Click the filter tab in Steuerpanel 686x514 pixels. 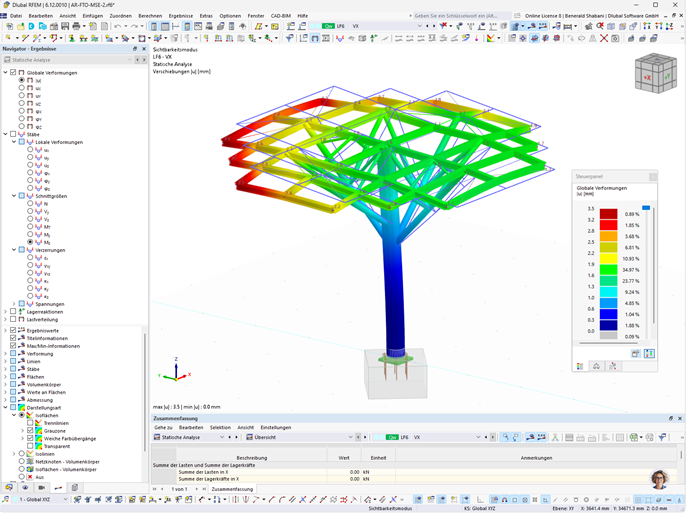point(612,366)
